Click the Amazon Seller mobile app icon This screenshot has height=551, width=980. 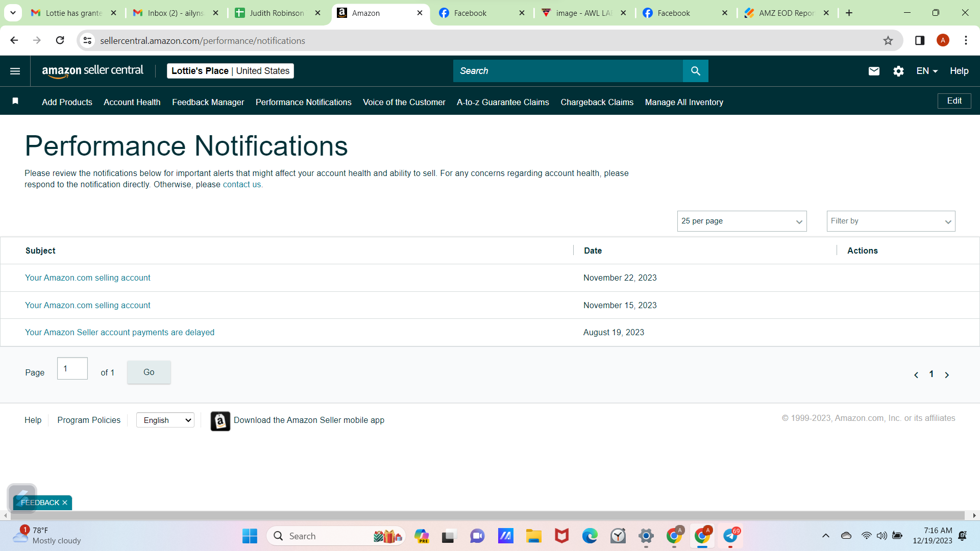(x=220, y=421)
